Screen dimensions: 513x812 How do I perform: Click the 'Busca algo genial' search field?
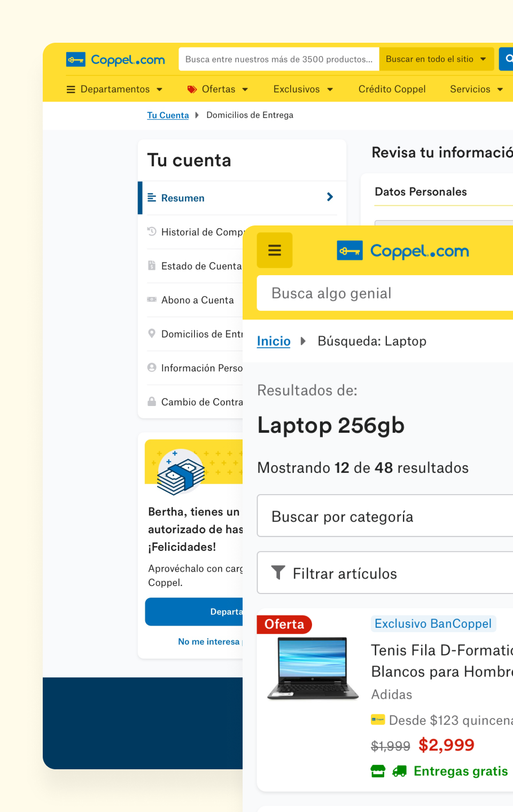385,293
